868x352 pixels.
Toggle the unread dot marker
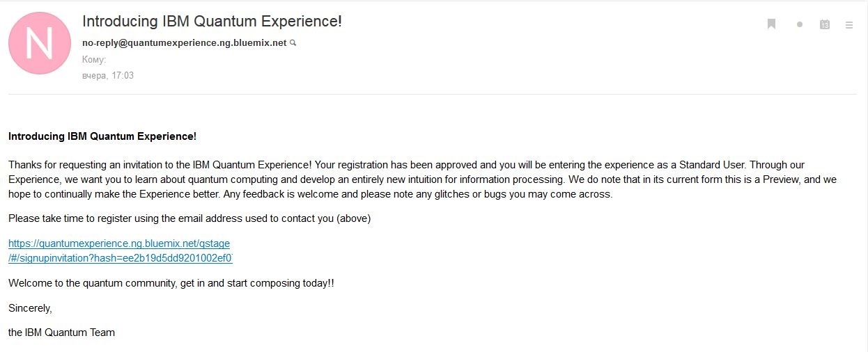(800, 24)
